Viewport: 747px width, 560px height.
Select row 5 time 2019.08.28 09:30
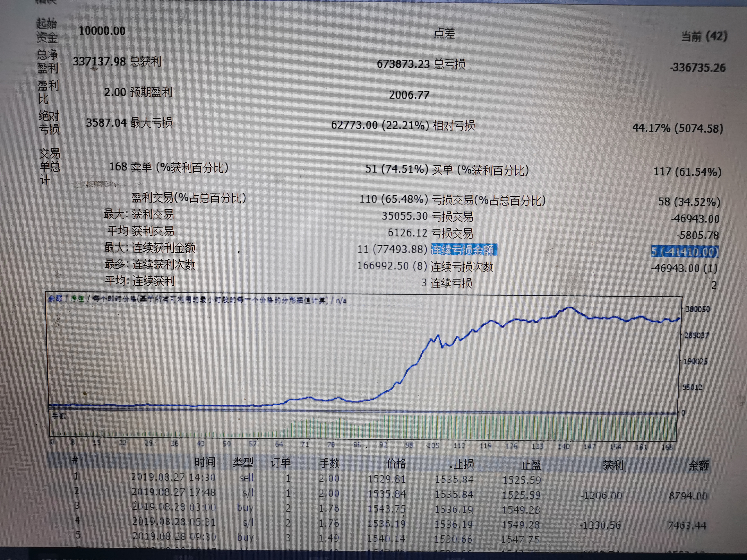(174, 536)
